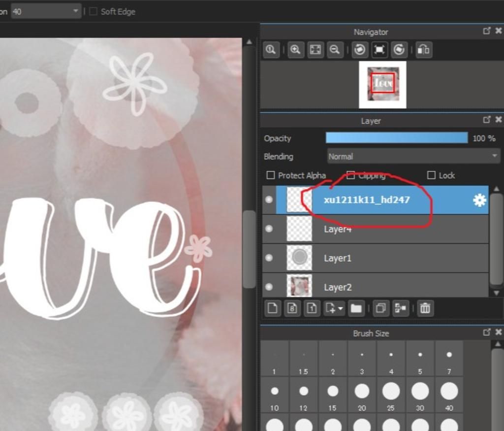
Task: Click the layer list scroll-up arrow
Action: click(496, 189)
